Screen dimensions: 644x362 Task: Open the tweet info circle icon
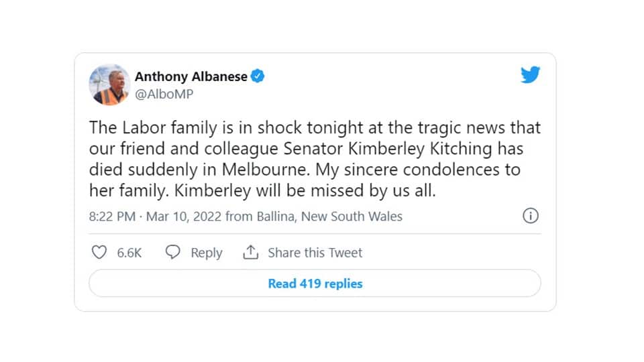[530, 216]
